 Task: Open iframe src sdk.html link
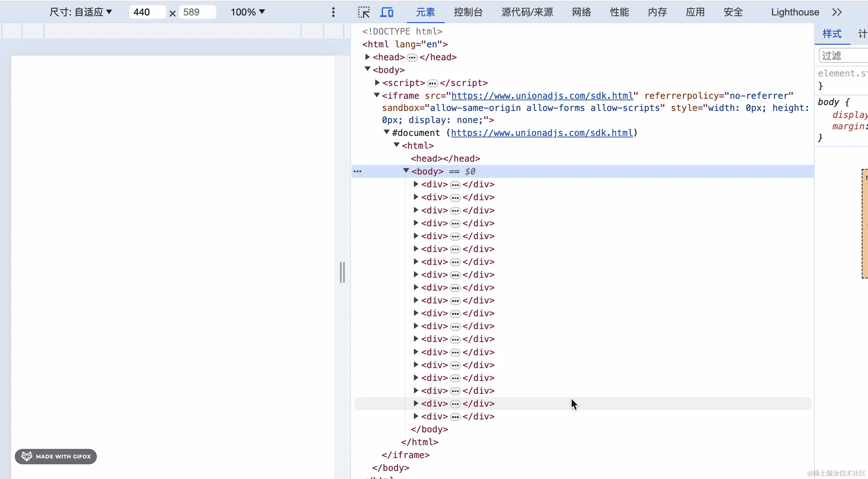tap(542, 96)
